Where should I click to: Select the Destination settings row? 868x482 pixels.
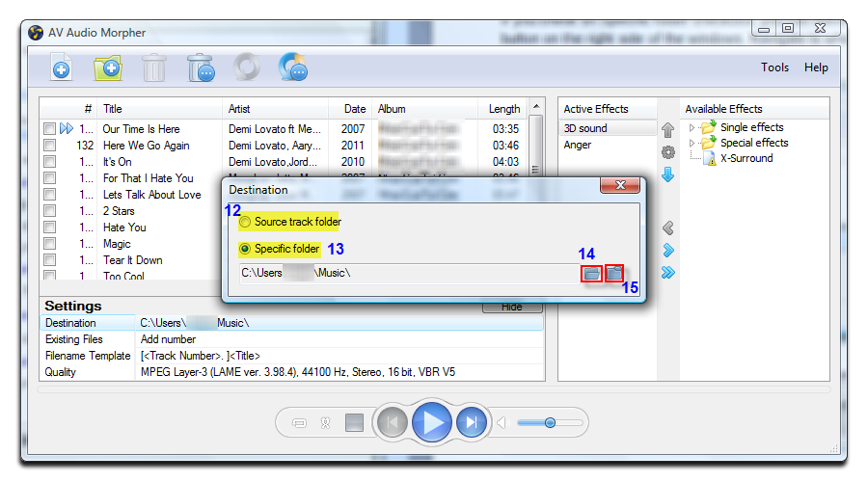point(292,323)
